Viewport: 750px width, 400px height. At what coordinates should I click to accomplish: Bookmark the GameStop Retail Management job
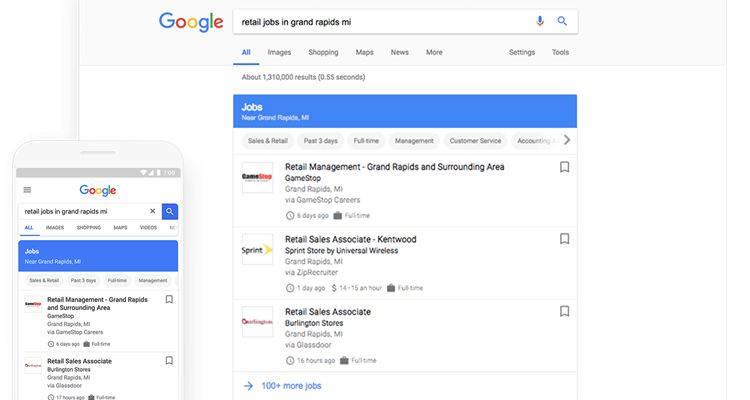[x=564, y=167]
